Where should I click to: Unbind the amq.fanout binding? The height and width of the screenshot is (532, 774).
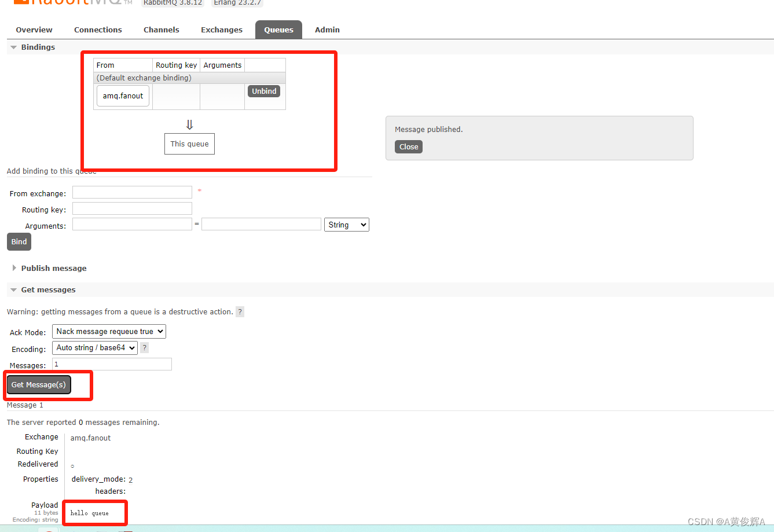click(264, 91)
